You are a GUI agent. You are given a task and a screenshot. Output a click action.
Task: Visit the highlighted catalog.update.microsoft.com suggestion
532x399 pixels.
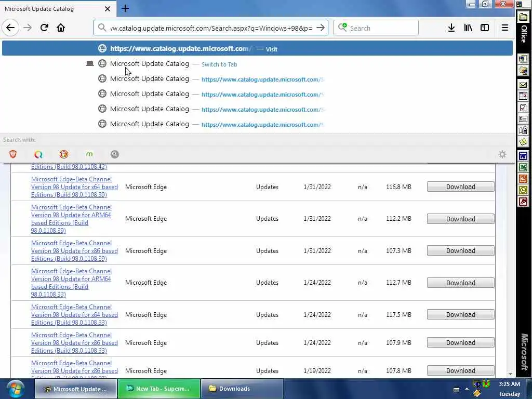(257, 48)
